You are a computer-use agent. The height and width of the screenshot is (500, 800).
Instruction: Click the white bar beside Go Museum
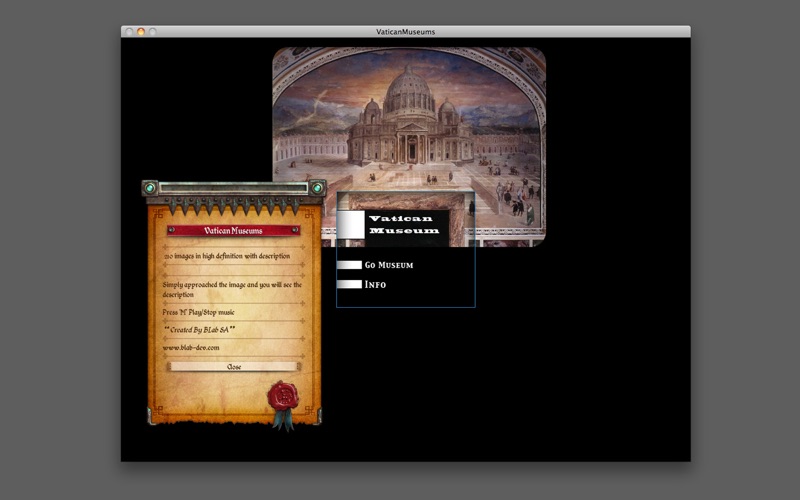coord(349,265)
